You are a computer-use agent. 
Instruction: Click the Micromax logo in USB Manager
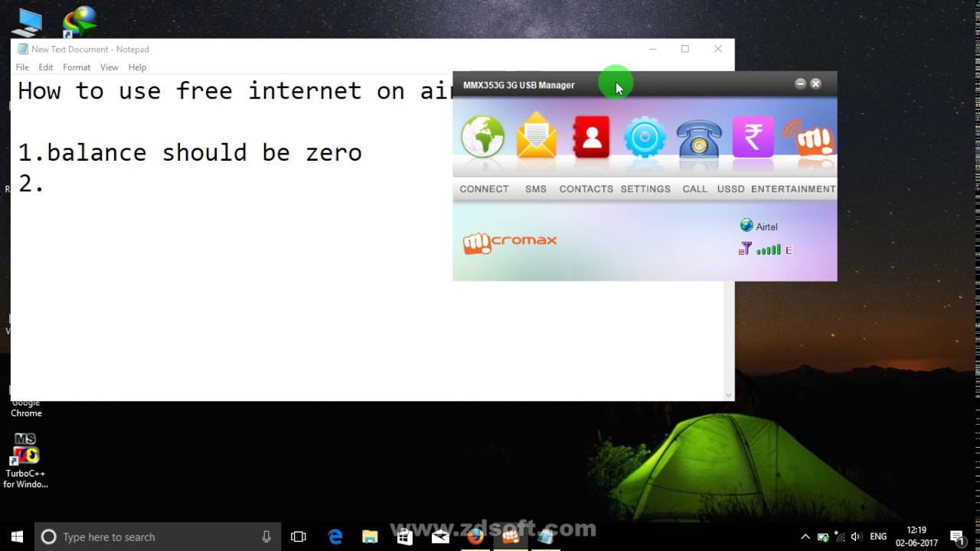510,243
